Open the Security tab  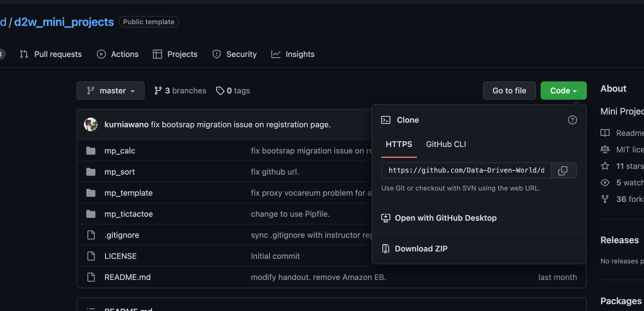click(x=235, y=54)
